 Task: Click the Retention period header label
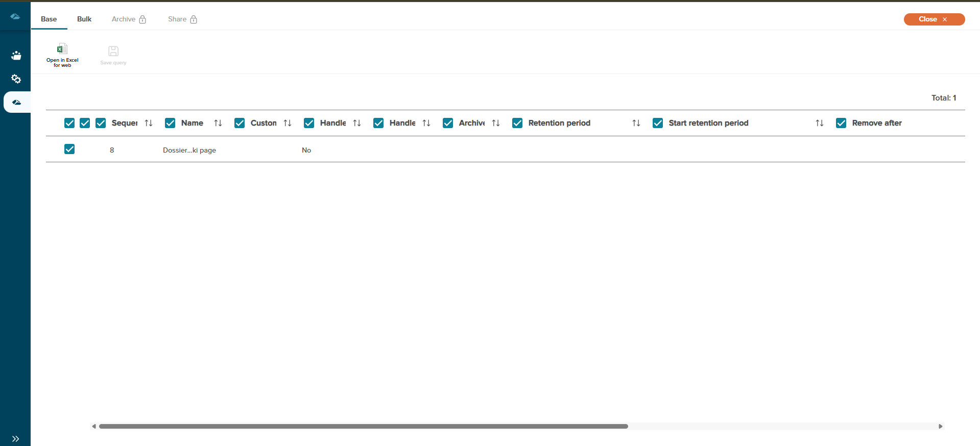(x=559, y=123)
